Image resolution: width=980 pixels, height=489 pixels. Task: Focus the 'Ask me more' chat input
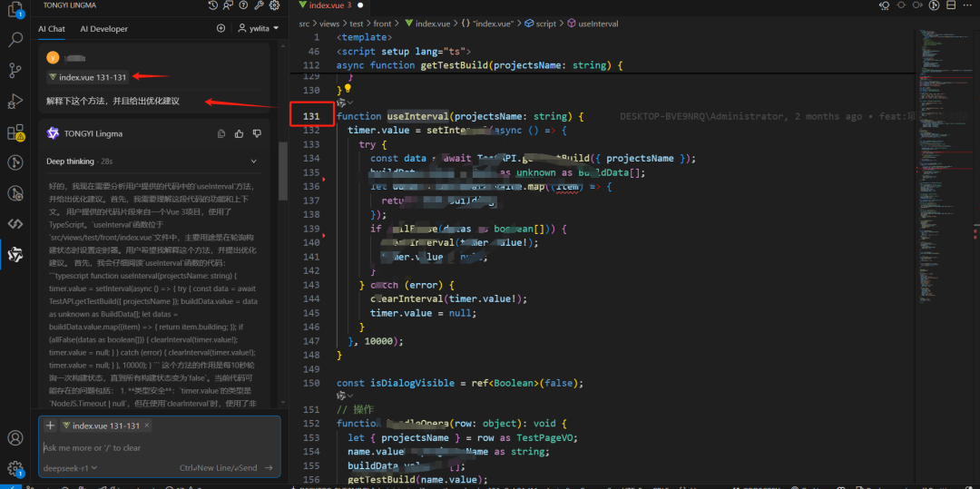[160, 448]
